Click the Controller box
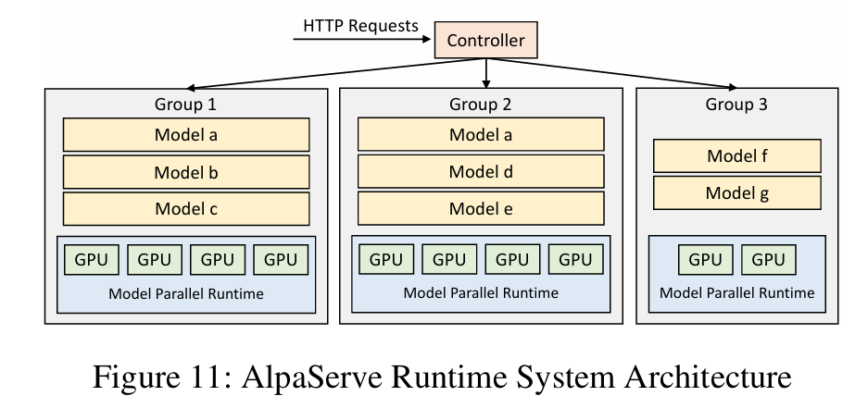Screen dimensions: 868x396 pos(485,40)
